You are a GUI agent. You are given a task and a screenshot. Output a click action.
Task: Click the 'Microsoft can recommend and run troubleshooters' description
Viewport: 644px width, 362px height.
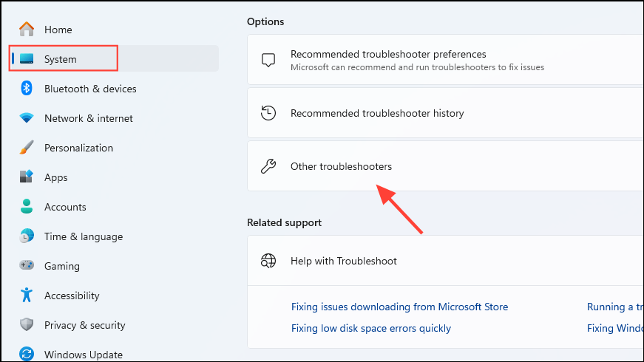[x=417, y=67]
